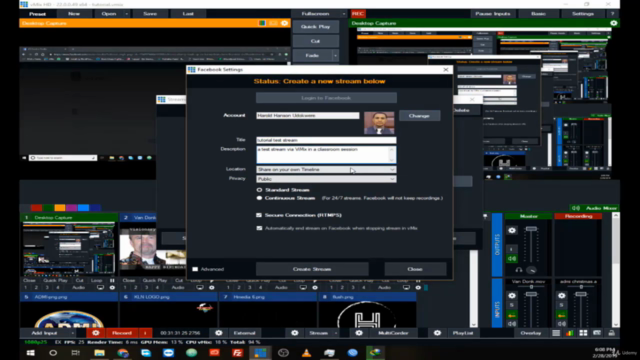Open Van Donk.mov audio settings gear
The height and width of the screenshot is (360, 640).
(x=512, y=296)
